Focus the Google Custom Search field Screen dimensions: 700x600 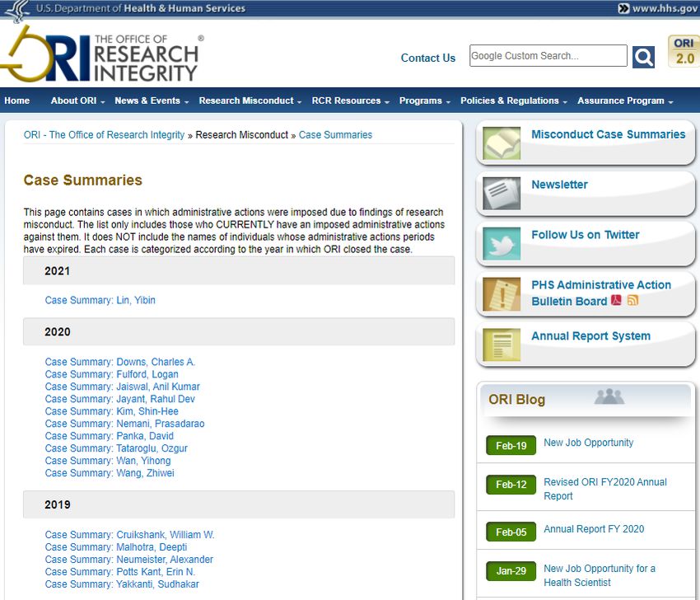(x=548, y=56)
